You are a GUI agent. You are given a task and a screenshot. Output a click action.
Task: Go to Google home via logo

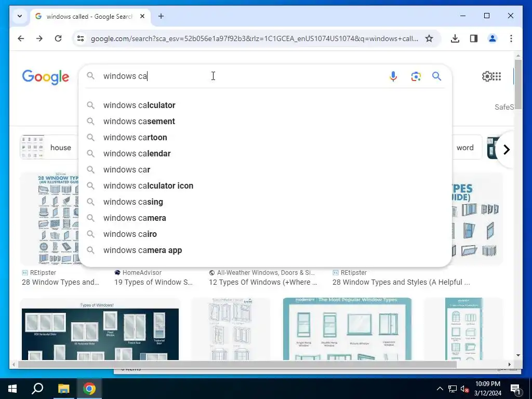point(46,77)
